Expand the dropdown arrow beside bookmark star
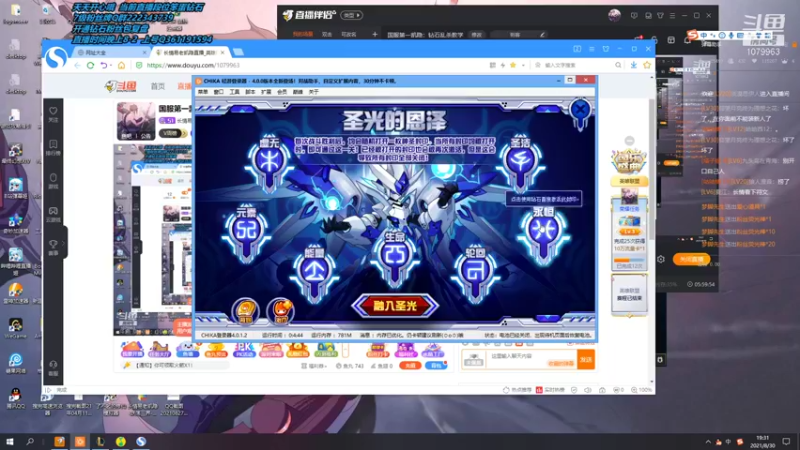800x450 pixels. (523, 65)
